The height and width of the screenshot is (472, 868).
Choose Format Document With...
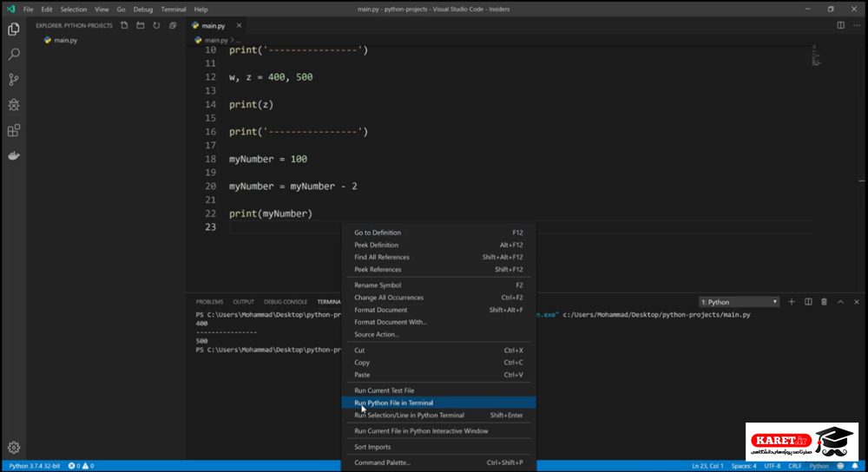[438, 322]
